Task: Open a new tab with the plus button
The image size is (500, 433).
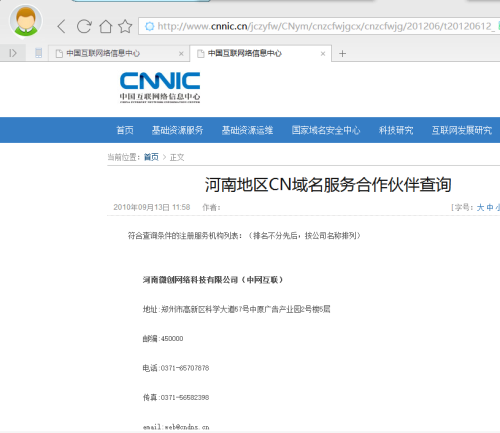Action: (342, 53)
